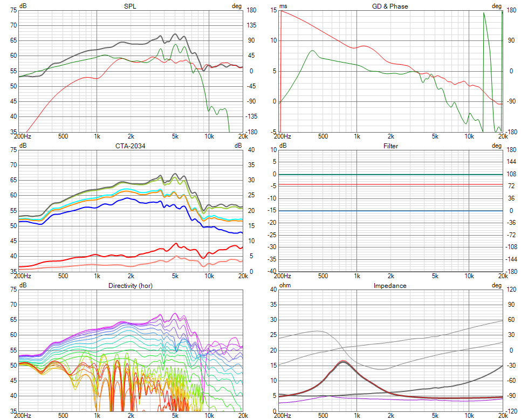The image size is (521, 420).
Task: Click the 1k label on SPL chart axis
Action: pos(97,136)
